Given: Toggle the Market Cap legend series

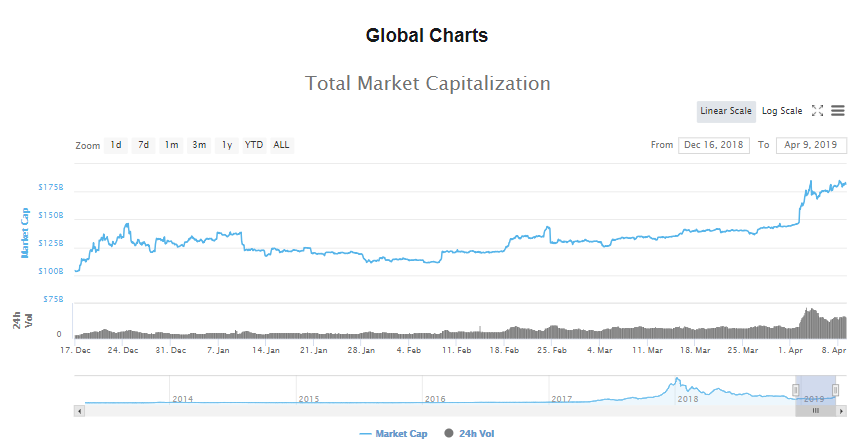Looking at the screenshot, I should click(393, 434).
